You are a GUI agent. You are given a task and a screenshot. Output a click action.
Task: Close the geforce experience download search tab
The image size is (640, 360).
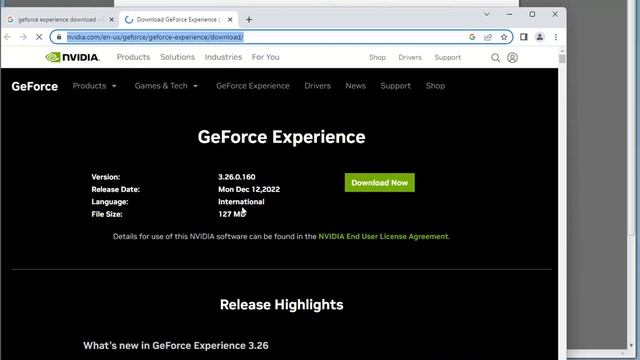coord(111,20)
